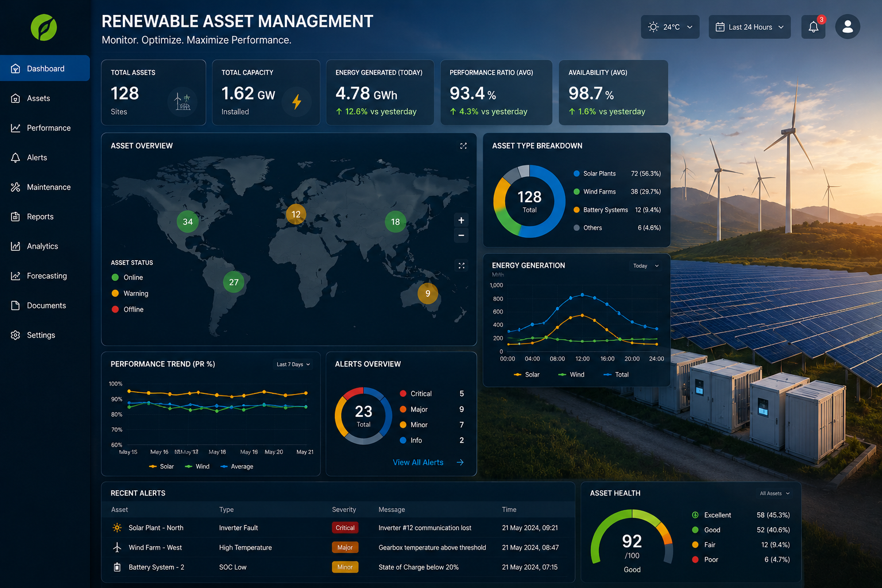Open the user profile avatar
Screen dimensions: 882x588
(848, 26)
